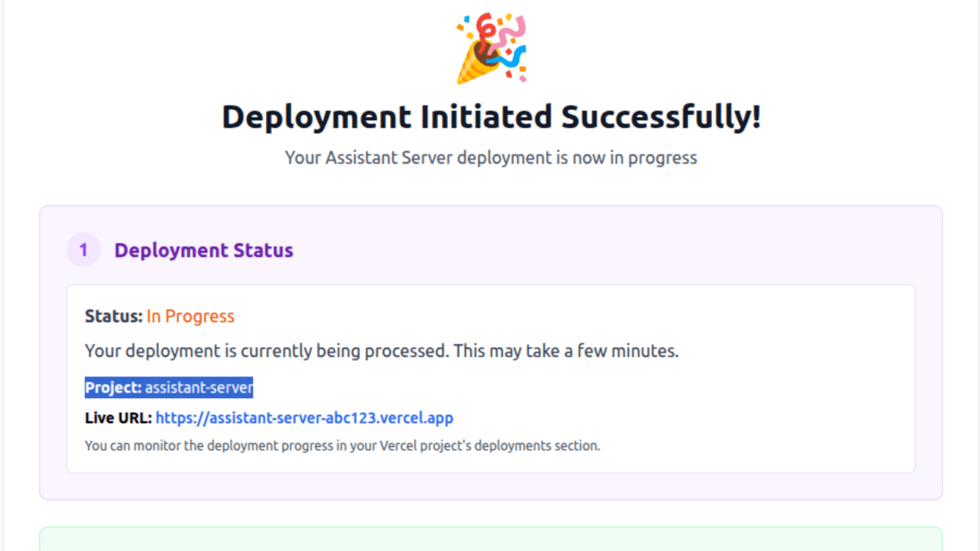Click the step number 1 circle badge
This screenshot has height=551, width=980.
[84, 250]
